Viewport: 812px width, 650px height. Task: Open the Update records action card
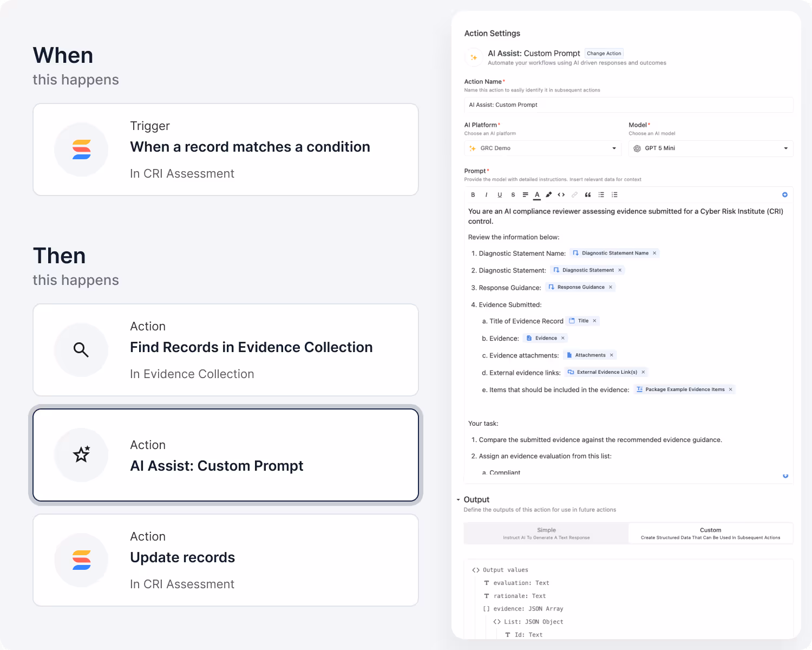pyautogui.click(x=226, y=560)
